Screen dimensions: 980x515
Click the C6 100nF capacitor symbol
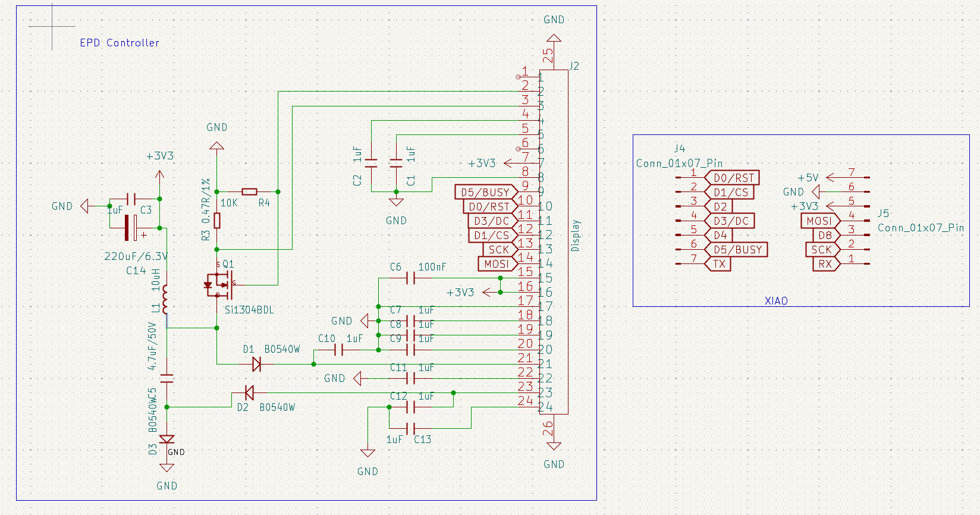410,278
